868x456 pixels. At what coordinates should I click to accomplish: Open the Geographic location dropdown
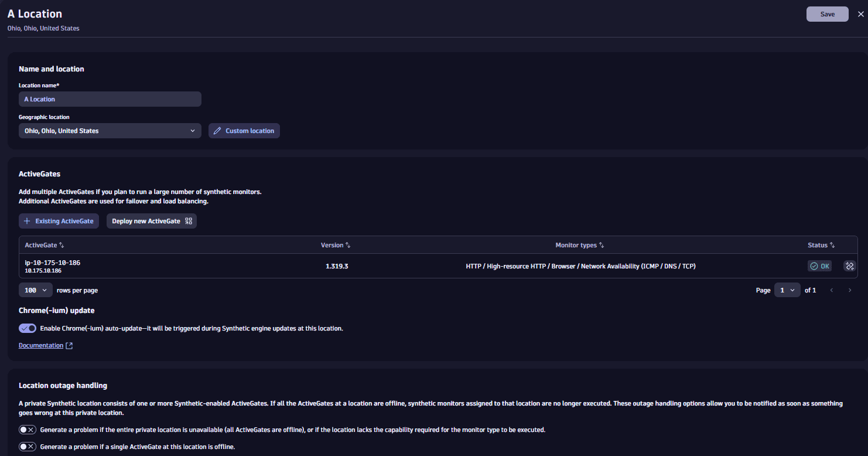(x=110, y=131)
